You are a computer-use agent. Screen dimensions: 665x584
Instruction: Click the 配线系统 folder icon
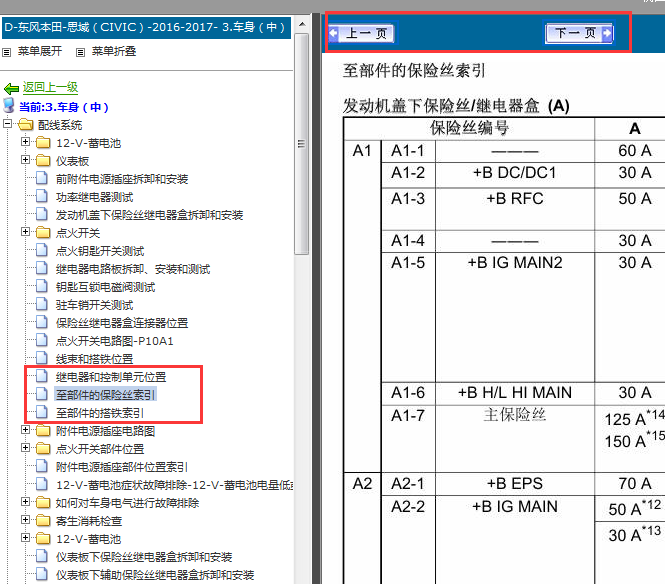coord(25,125)
